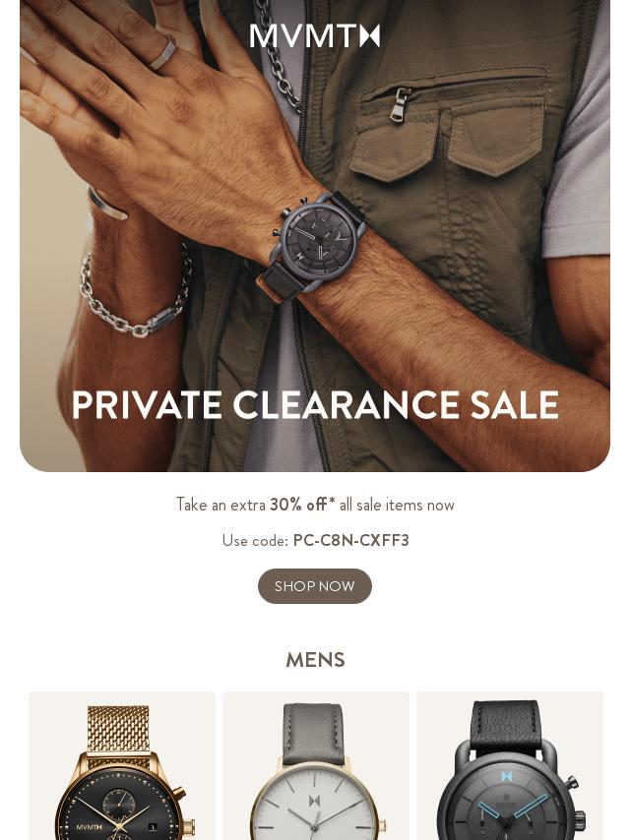Viewport: 630px width, 840px height.
Task: Click the MVMT emblem on white watch dial
Action: point(315,802)
